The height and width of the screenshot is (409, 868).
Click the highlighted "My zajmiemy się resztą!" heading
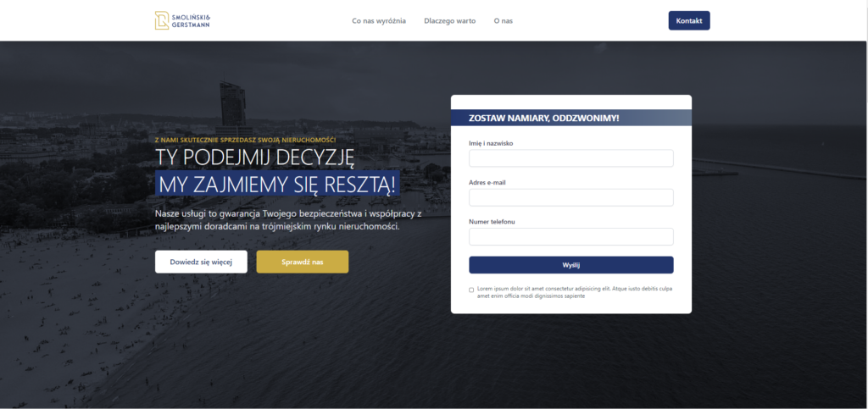277,185
